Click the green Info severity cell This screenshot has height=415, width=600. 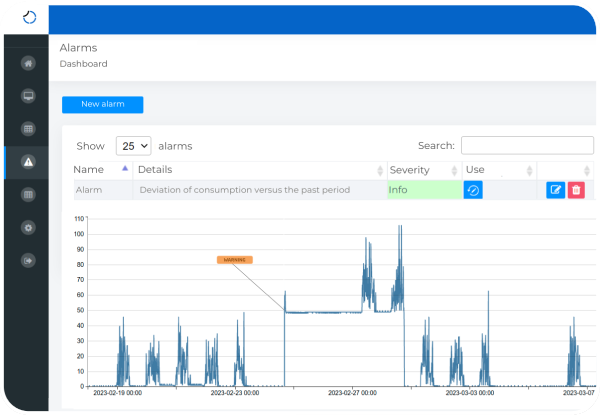click(x=424, y=190)
